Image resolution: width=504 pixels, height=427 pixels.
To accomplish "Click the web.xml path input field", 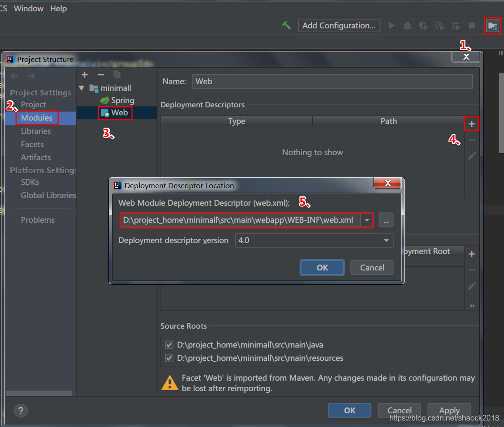I will (240, 220).
